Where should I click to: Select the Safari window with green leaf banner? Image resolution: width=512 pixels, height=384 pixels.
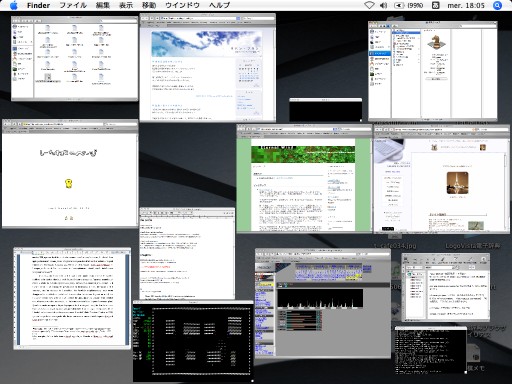pos(304,178)
